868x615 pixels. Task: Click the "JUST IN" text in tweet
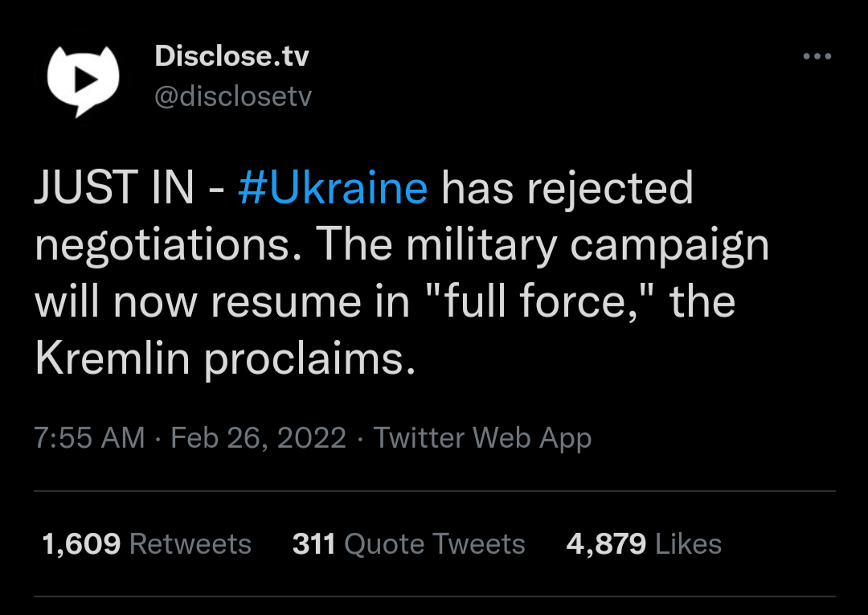coord(114,189)
